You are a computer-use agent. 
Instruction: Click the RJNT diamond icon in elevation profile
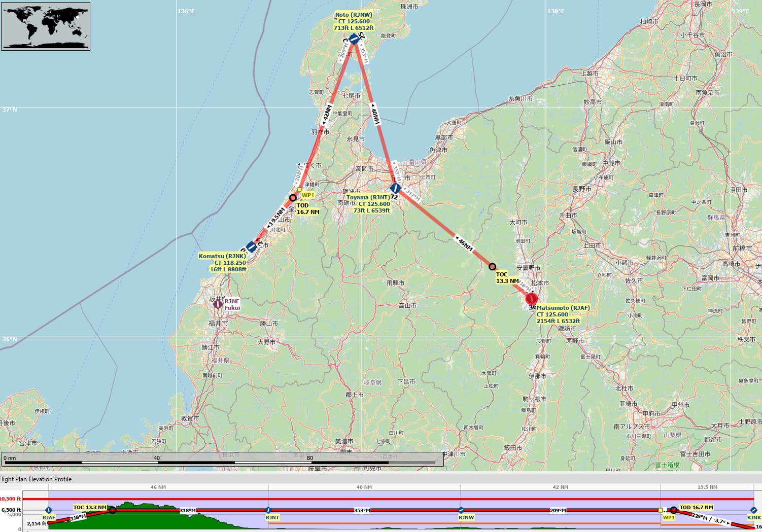pyautogui.click(x=268, y=510)
